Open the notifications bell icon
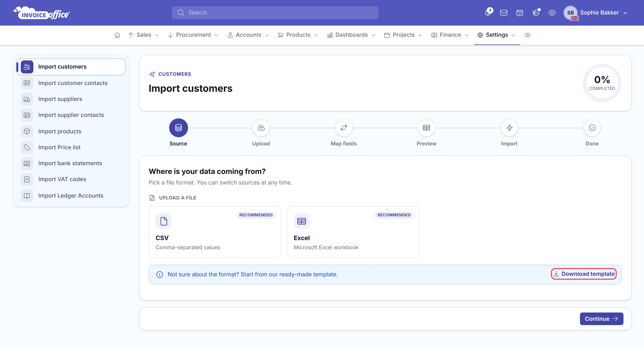This screenshot has width=644, height=346. 488,12
